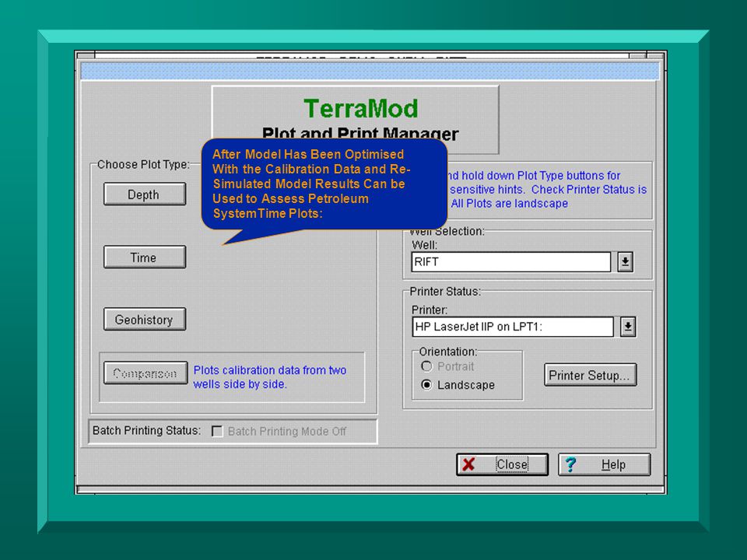This screenshot has height=560, width=747.
Task: Expand the Printer dropdown arrow
Action: click(x=628, y=327)
